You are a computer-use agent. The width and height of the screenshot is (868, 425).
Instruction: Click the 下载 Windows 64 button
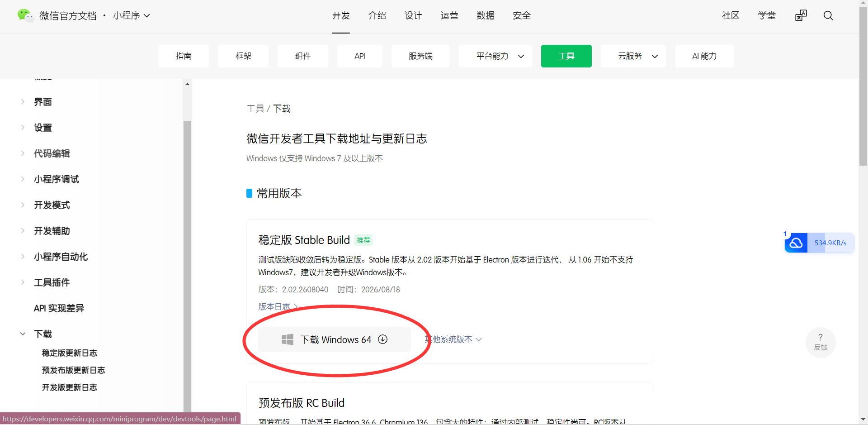click(335, 339)
